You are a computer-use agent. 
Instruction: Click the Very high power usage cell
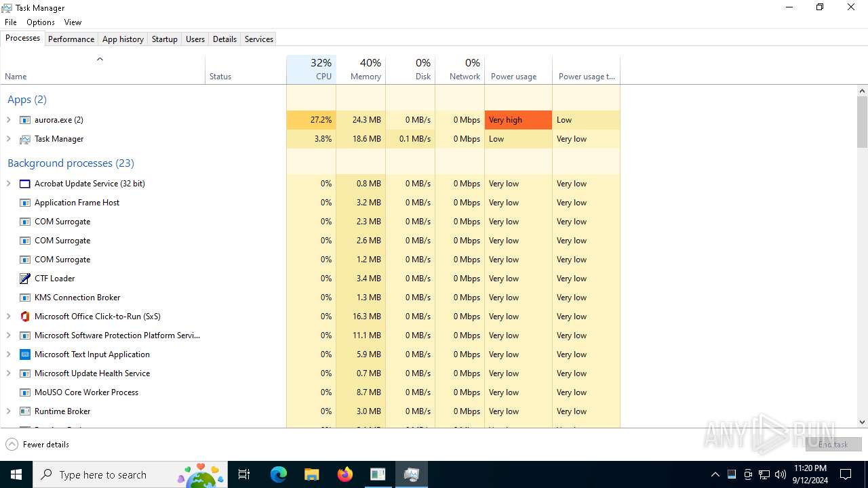pyautogui.click(x=519, y=120)
